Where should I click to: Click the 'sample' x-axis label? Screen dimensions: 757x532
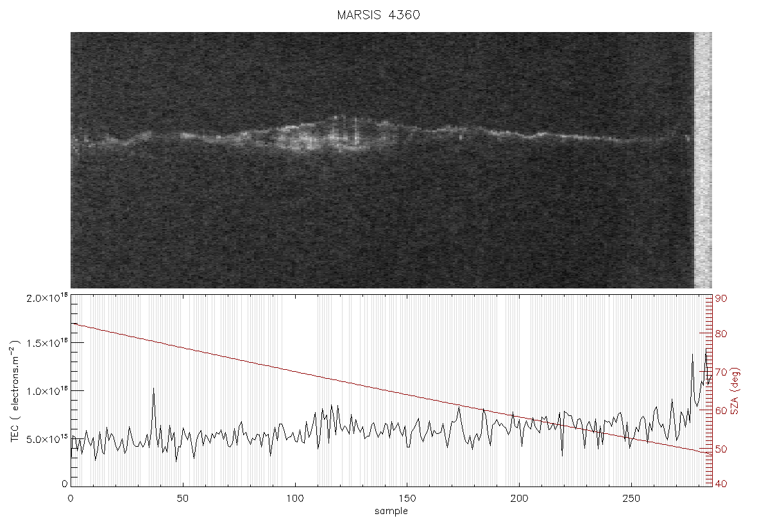391,511
